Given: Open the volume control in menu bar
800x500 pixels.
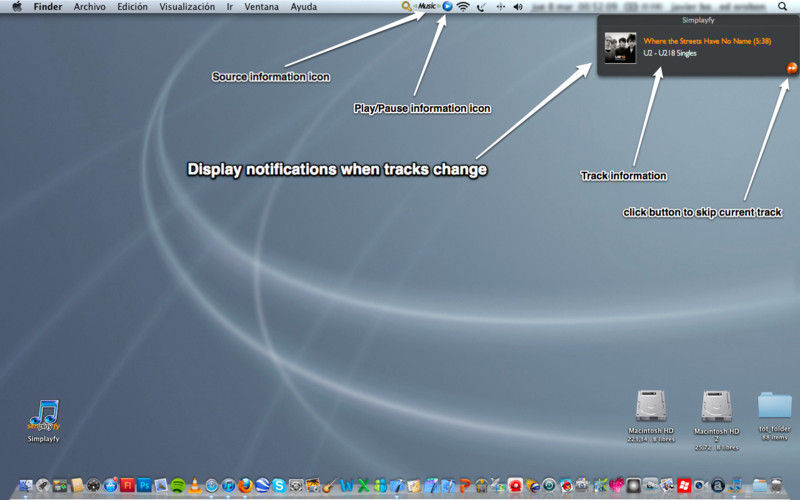Looking at the screenshot, I should pos(518,6).
